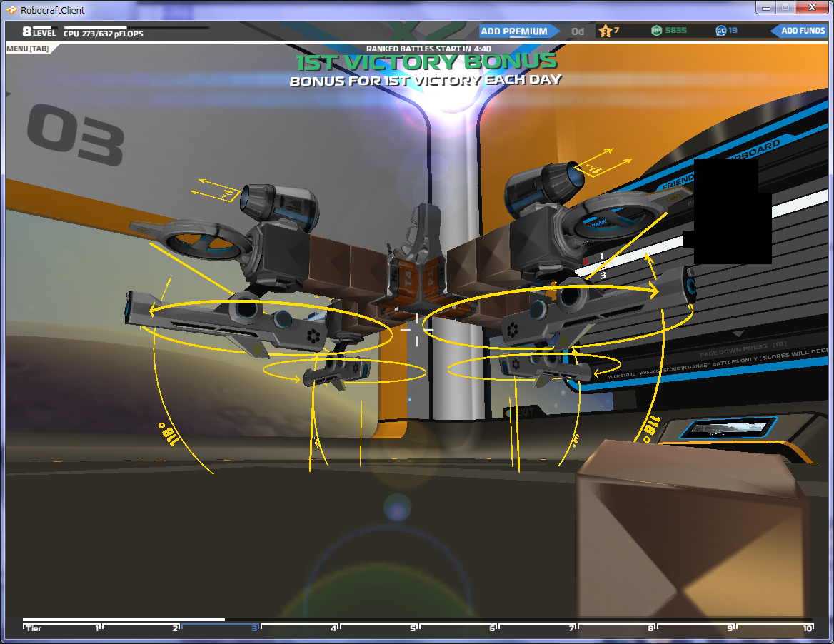Image resolution: width=834 pixels, height=644 pixels.
Task: Click the 1ST VICTORY BONUS banner
Action: coord(426,61)
